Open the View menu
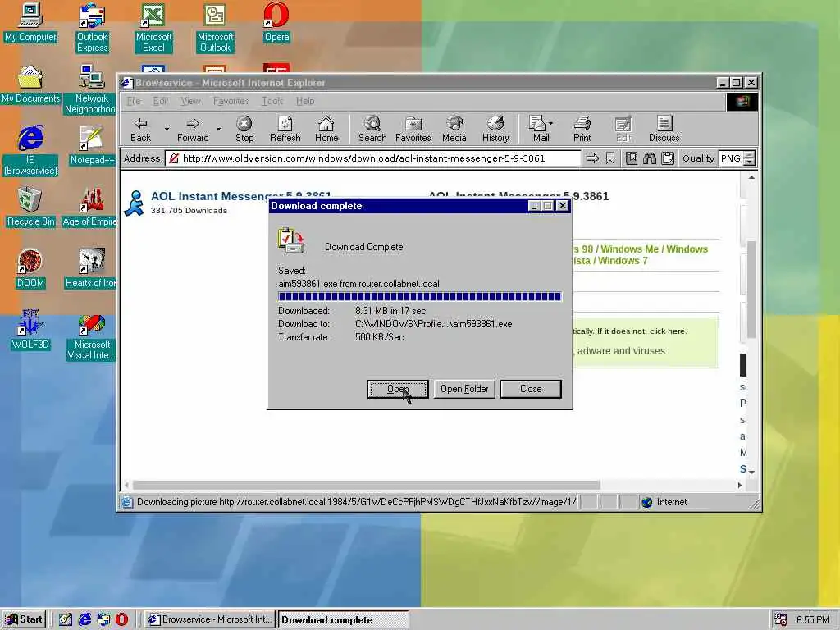Viewport: 840px width, 630px height. point(190,101)
